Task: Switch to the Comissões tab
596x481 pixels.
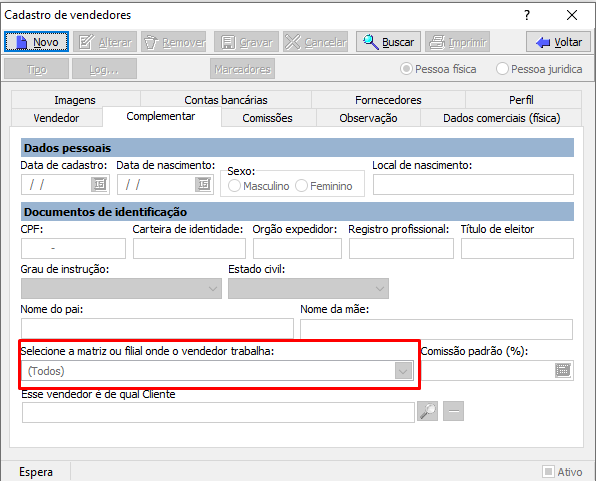Action: (x=268, y=118)
